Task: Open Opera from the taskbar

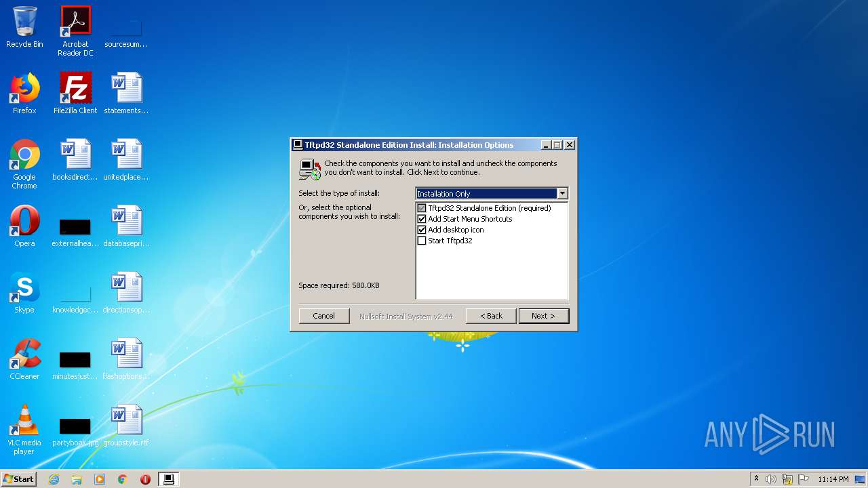Action: point(145,479)
